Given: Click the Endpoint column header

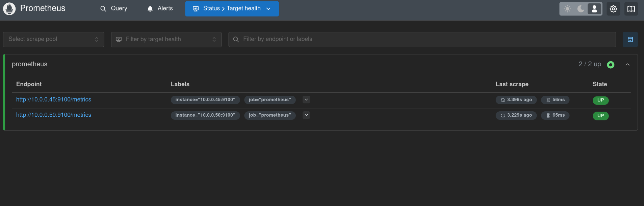Looking at the screenshot, I should point(29,84).
